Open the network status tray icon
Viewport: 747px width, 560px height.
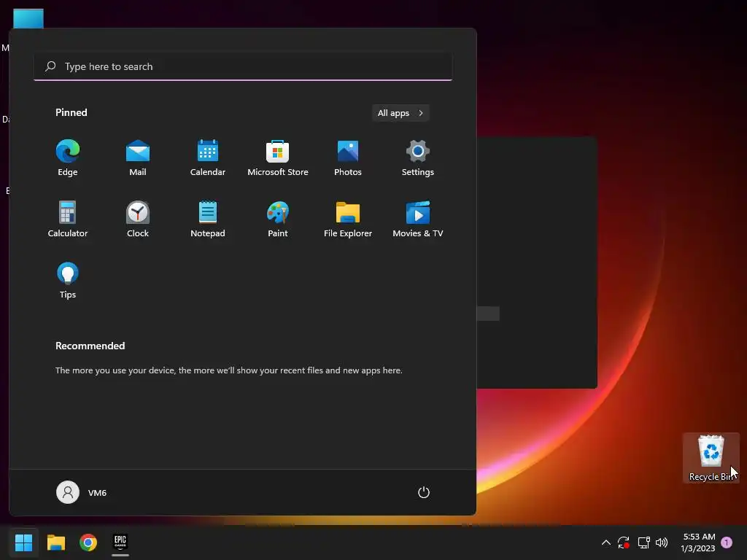tap(643, 542)
